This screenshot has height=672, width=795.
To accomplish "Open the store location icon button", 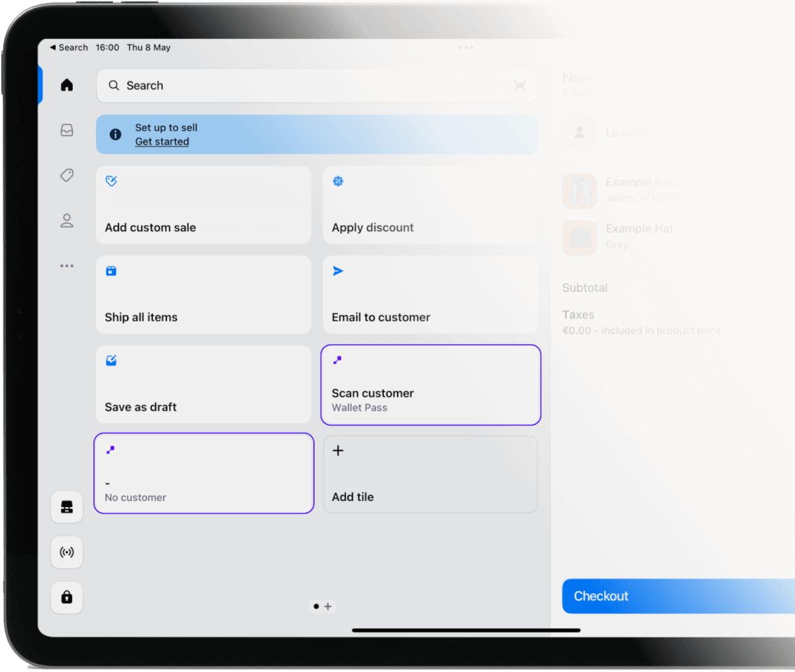I will [x=67, y=507].
